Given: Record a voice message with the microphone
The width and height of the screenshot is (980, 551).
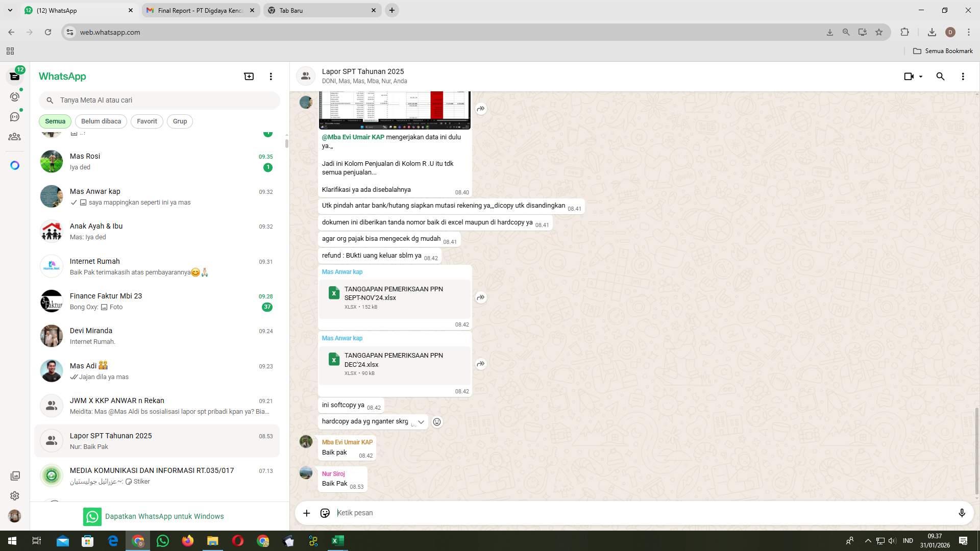Looking at the screenshot, I should (963, 513).
